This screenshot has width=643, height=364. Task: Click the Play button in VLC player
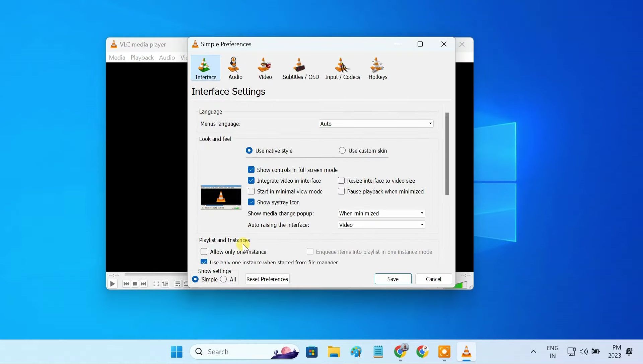click(113, 284)
